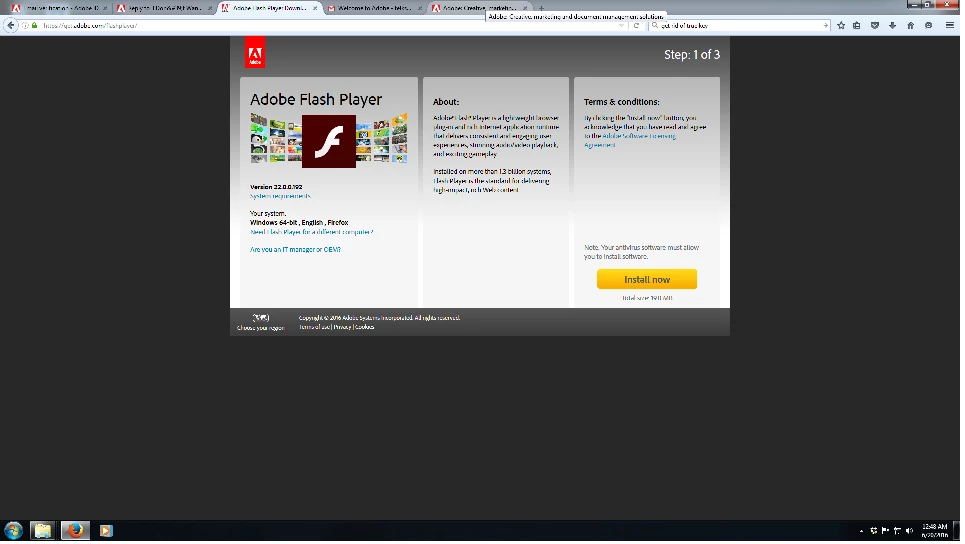Open the Cookies footer link
The height and width of the screenshot is (544, 965).
coord(366,329)
